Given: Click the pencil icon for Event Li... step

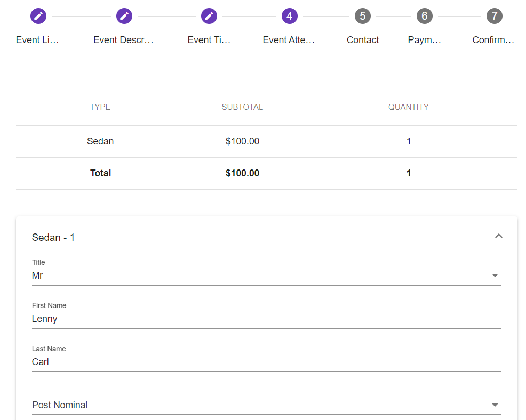Looking at the screenshot, I should pos(38,16).
